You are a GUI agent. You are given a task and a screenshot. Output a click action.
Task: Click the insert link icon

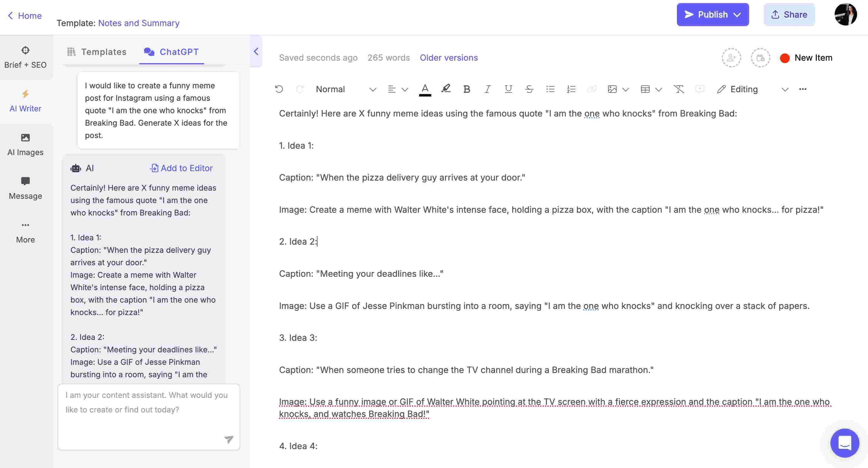point(592,89)
